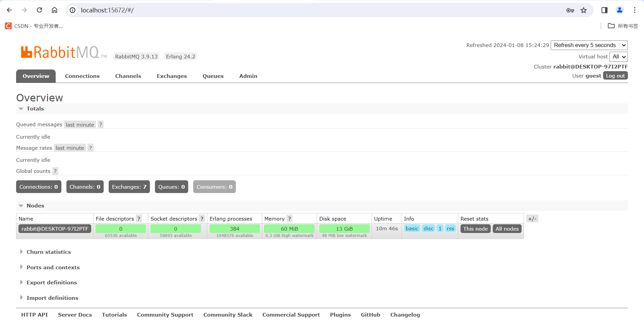644x329 pixels.
Task: Open Plugins footer link
Action: (340, 315)
